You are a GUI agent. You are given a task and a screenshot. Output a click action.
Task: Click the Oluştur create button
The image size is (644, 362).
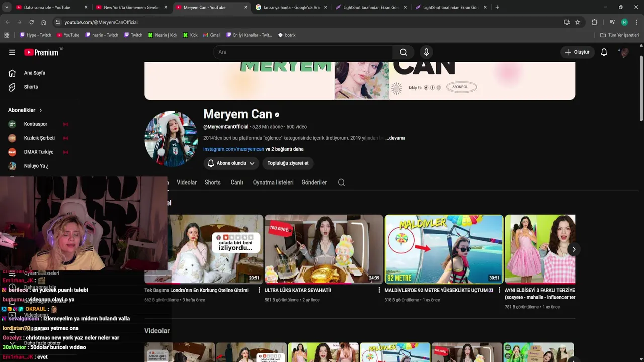point(577,52)
